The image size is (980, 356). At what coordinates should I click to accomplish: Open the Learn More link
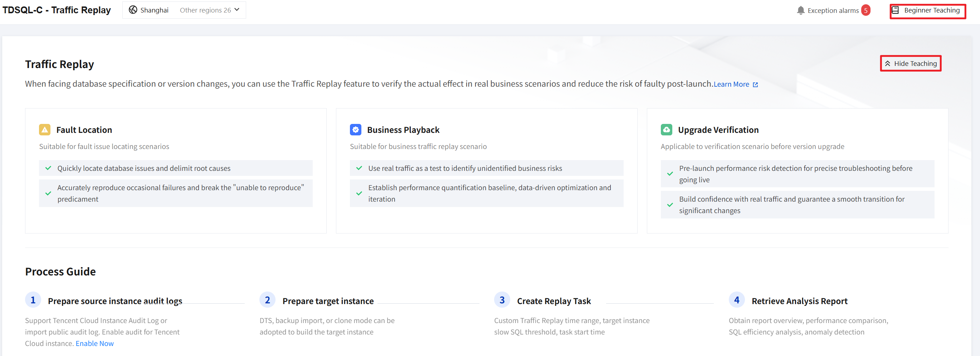[x=731, y=84]
